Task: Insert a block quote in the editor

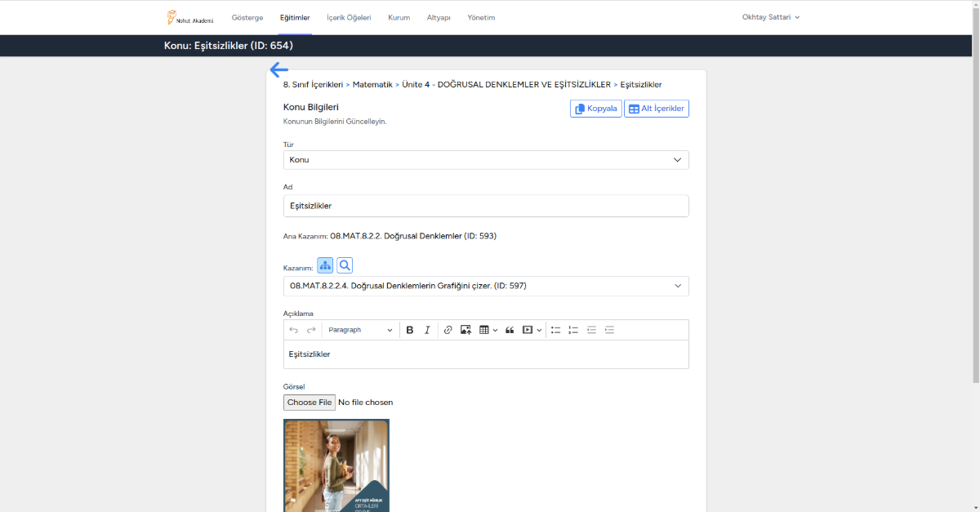Action: [510, 330]
